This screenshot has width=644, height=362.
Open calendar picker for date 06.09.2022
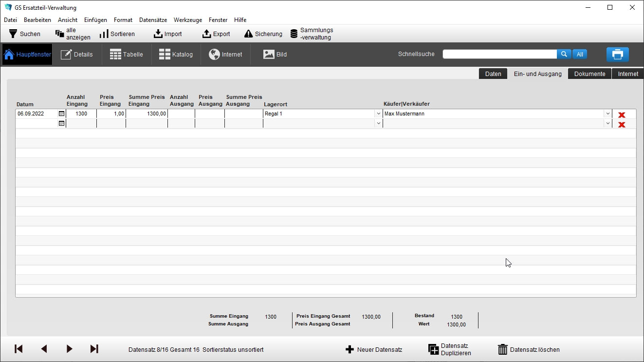coord(61,114)
